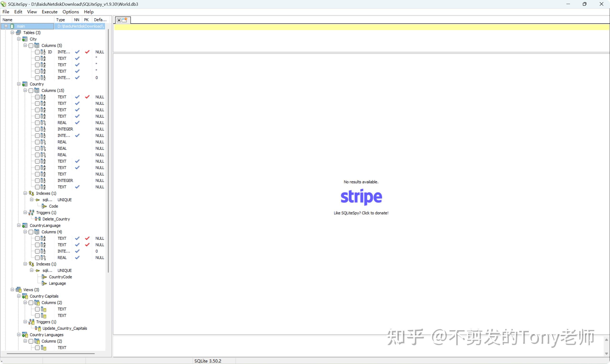Click the Code index key icon
The height and width of the screenshot is (364, 610).
pyautogui.click(x=44, y=206)
